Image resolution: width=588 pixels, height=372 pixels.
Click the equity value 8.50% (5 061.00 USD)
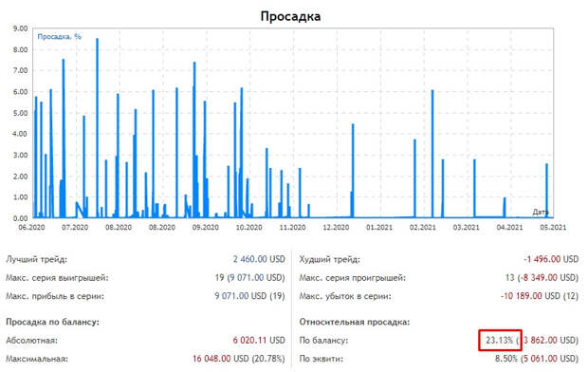537,359
